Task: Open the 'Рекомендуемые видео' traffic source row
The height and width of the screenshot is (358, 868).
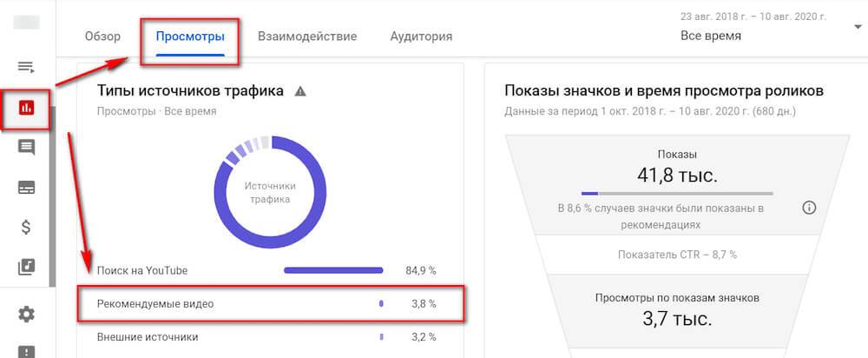Action: pyautogui.click(x=155, y=304)
